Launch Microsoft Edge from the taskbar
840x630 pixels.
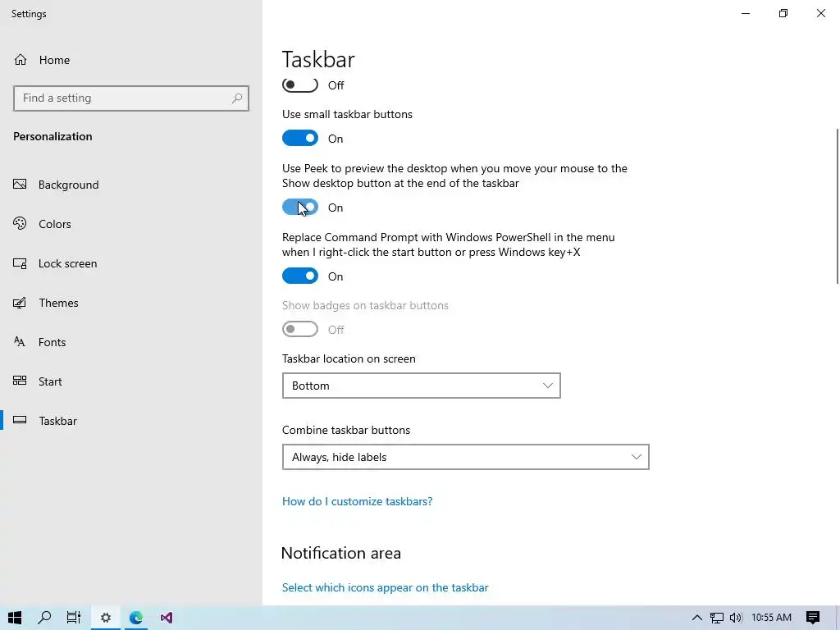(x=136, y=618)
